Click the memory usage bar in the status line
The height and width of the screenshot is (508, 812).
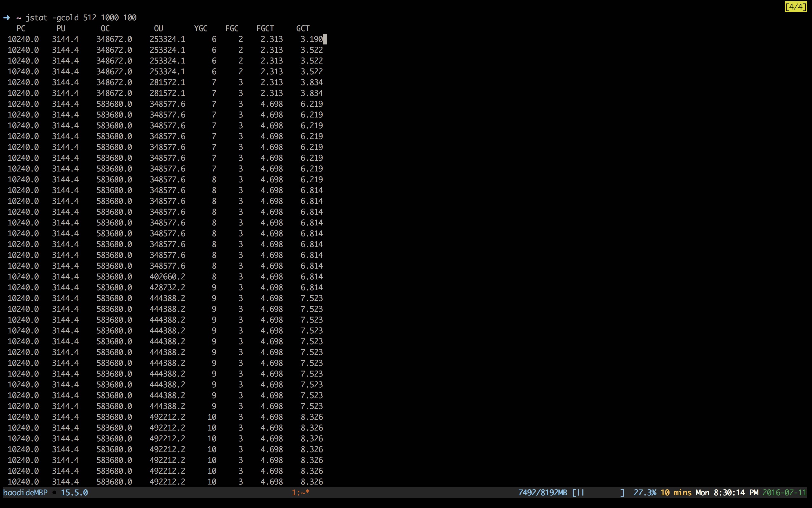tap(598, 492)
